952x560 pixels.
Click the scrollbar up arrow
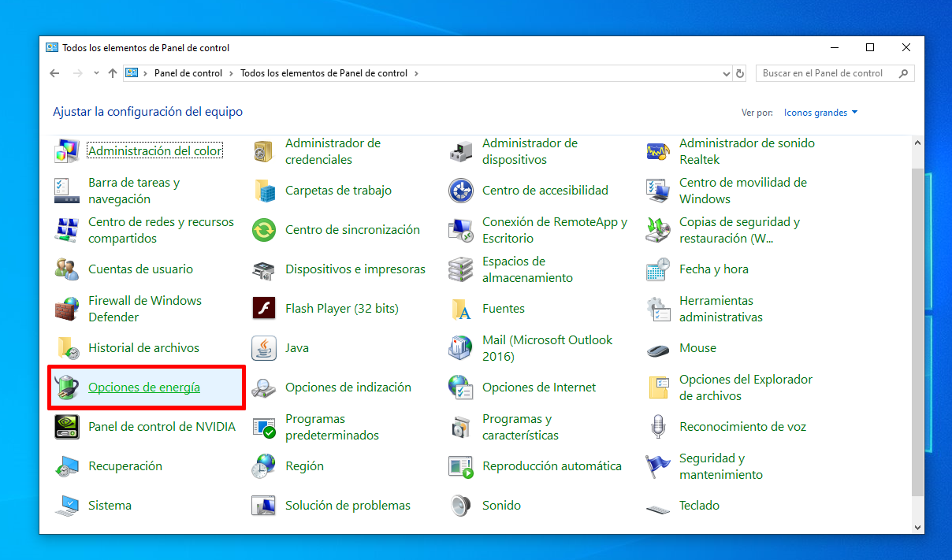tap(917, 143)
